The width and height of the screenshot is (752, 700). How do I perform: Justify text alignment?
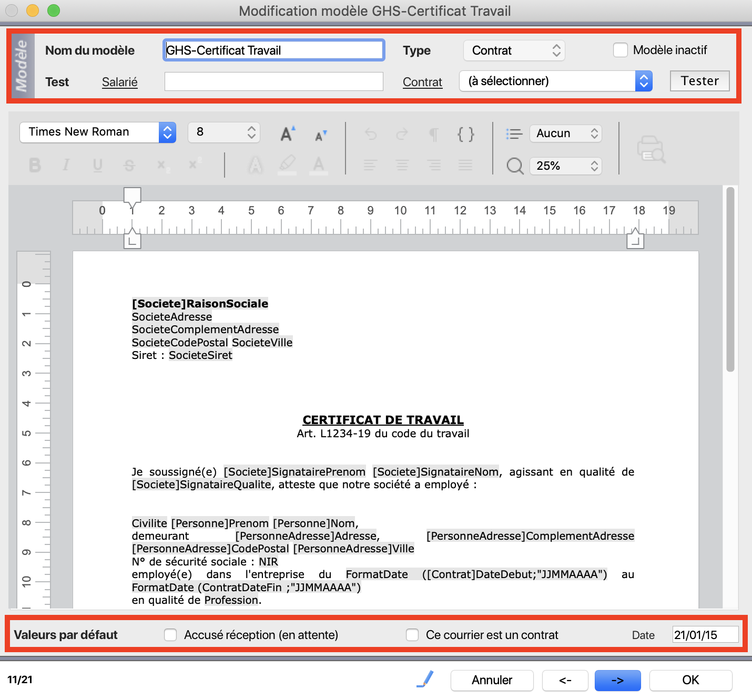click(x=465, y=166)
